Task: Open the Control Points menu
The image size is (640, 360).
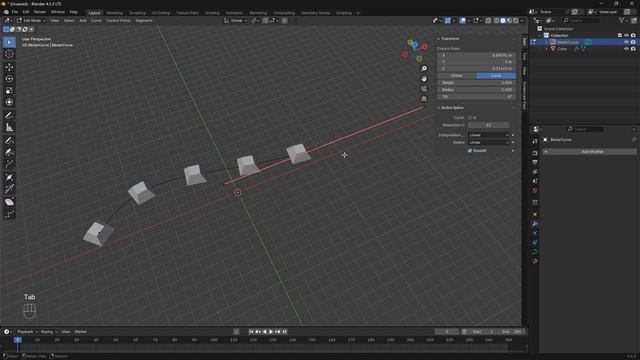Action: pyautogui.click(x=118, y=20)
